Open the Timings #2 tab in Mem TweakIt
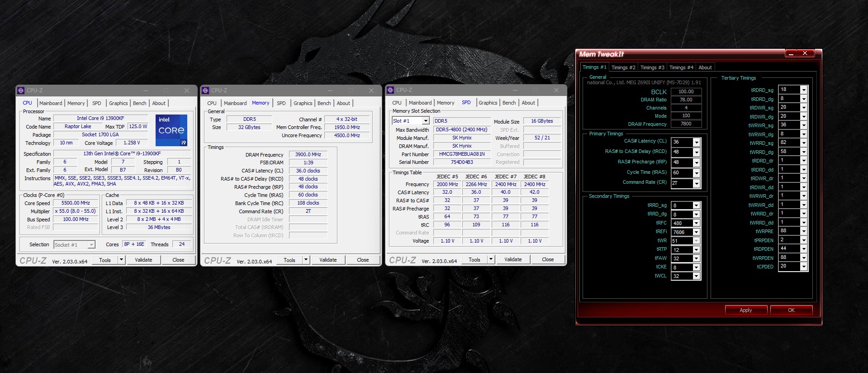Image resolution: width=868 pixels, height=373 pixels. click(x=623, y=67)
